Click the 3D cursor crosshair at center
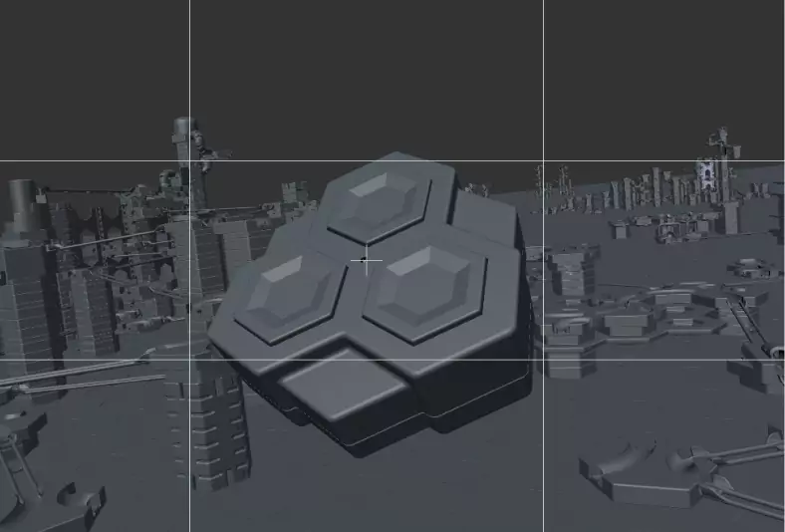 coord(366,260)
